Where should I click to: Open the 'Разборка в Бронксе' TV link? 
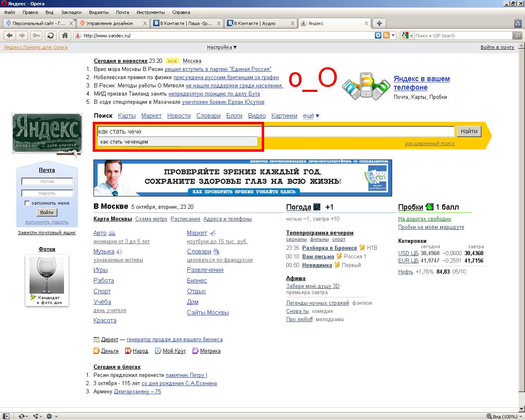[x=330, y=248]
